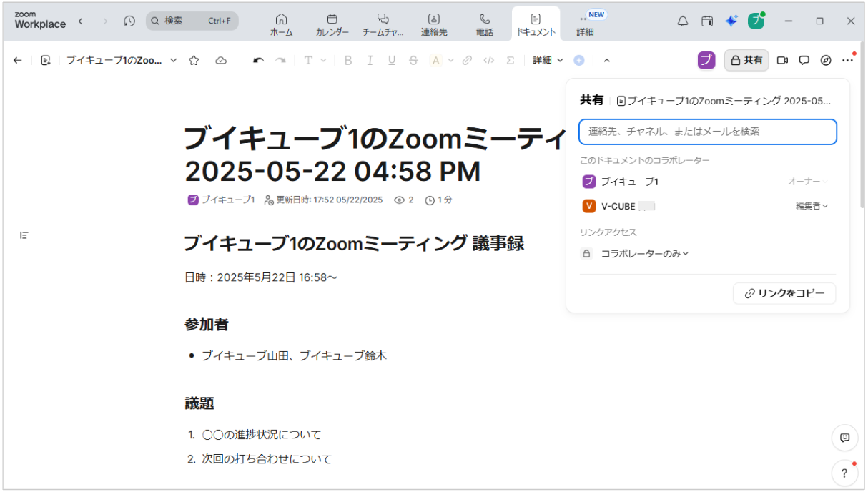
Task: Click the 検索 search box
Action: pyautogui.click(x=192, y=21)
